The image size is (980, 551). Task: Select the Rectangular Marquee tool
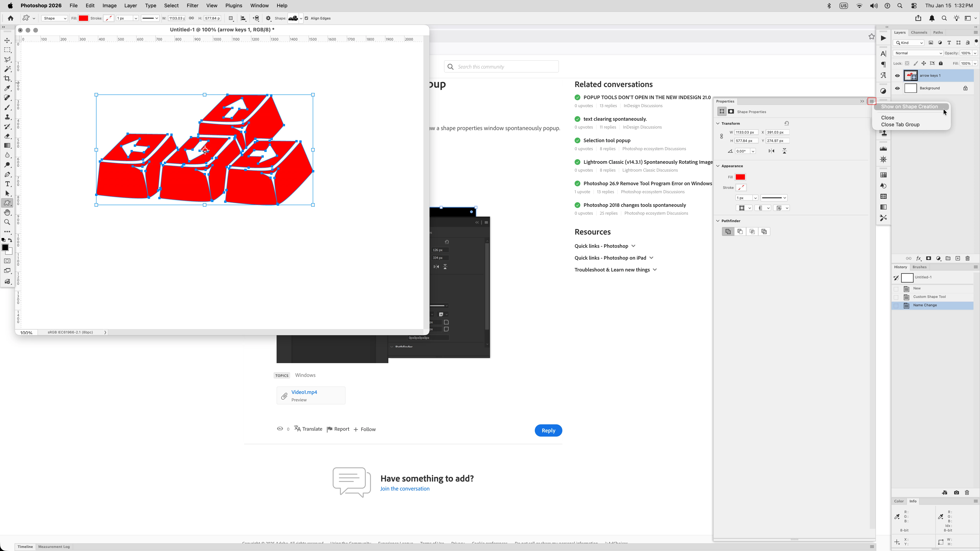click(7, 50)
